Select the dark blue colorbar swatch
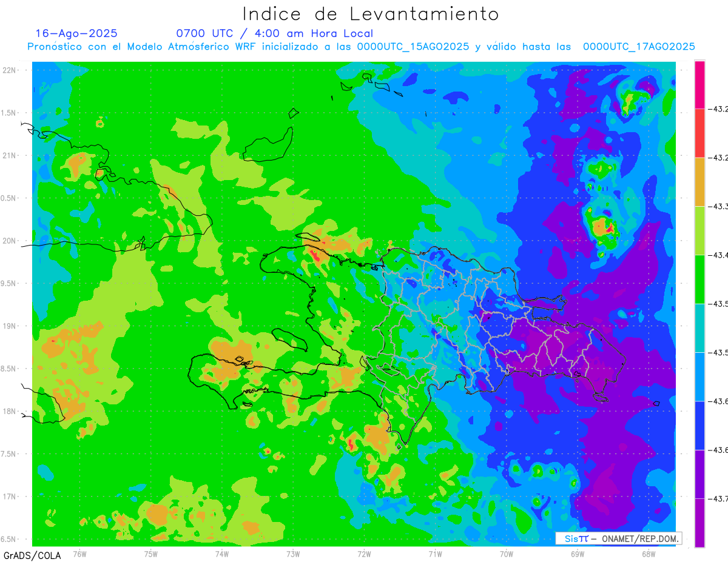728x562 pixels. (699, 425)
